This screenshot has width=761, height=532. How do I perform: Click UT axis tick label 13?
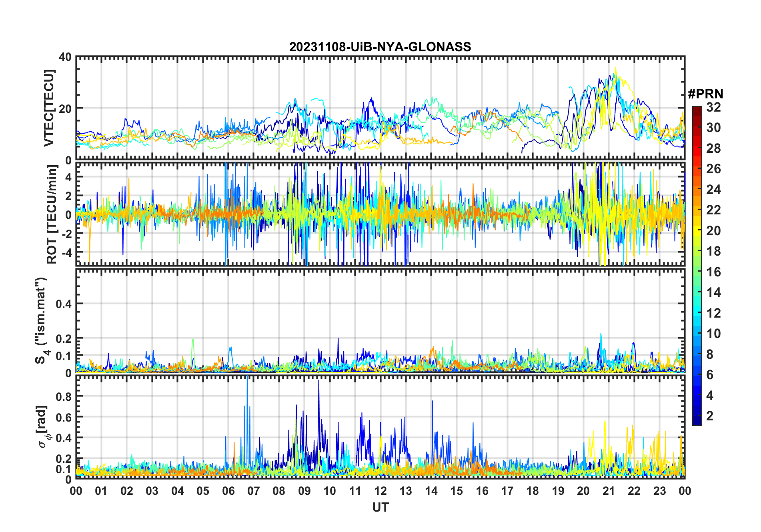[406, 491]
